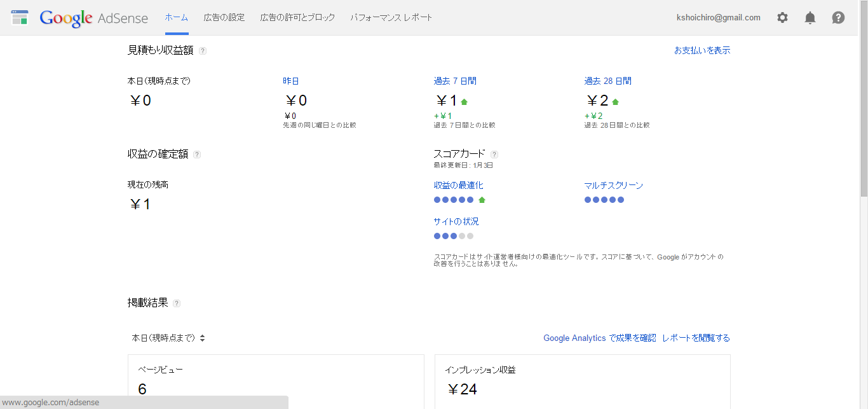Click the ¥24 インプレッション収益 value
Viewport: 868px width, 409px height.
pos(462,389)
